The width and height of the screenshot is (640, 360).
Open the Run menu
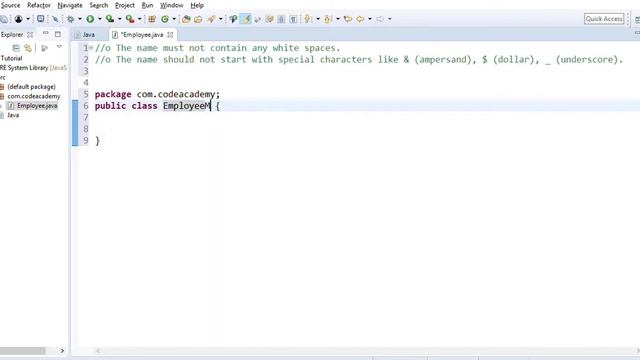point(147,5)
